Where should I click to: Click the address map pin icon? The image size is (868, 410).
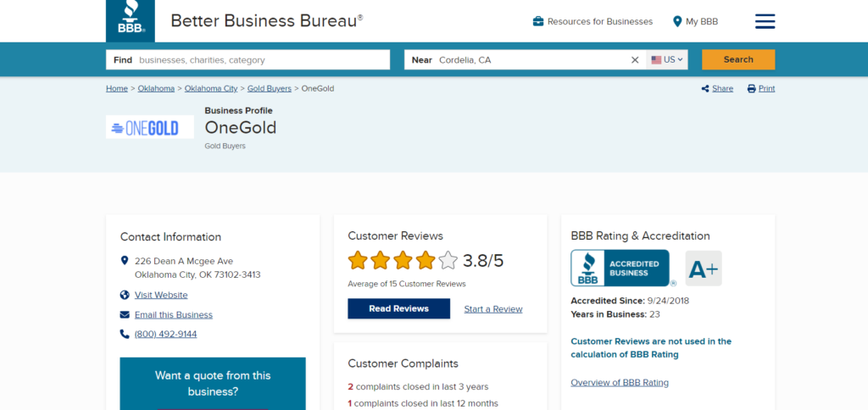tap(124, 261)
